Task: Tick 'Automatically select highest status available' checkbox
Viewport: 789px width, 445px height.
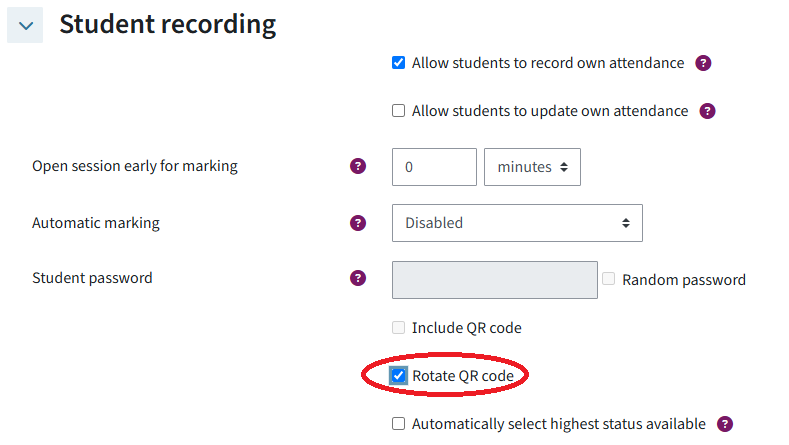Action: (x=399, y=424)
